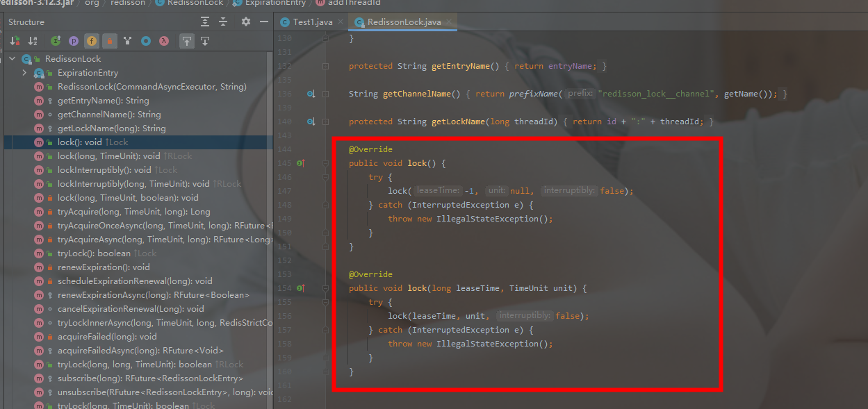The width and height of the screenshot is (868, 409).
Task: Click 'InterruptedException' in line 157 catch
Action: (460, 330)
